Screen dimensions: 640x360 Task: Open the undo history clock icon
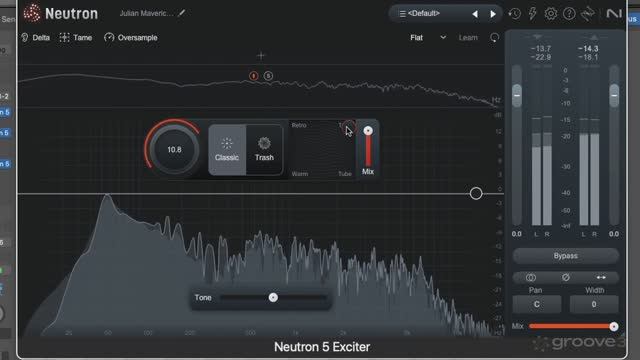(514, 14)
